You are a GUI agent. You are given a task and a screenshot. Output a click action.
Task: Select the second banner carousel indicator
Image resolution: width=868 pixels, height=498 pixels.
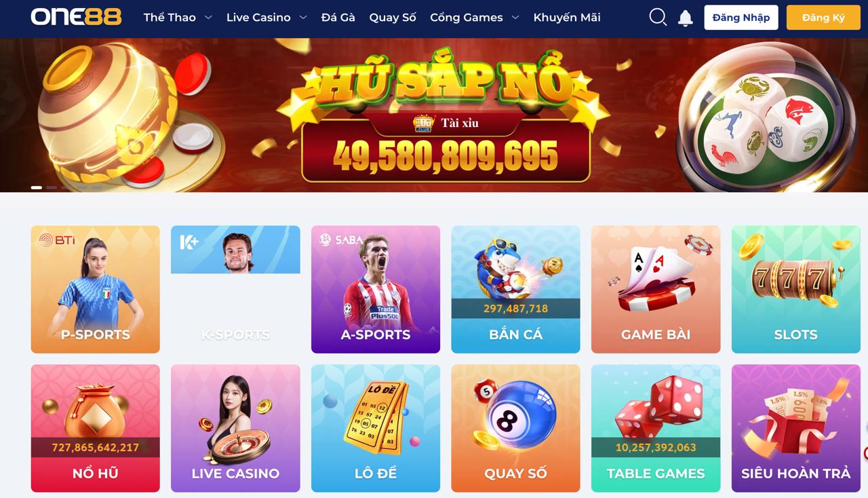coord(52,187)
